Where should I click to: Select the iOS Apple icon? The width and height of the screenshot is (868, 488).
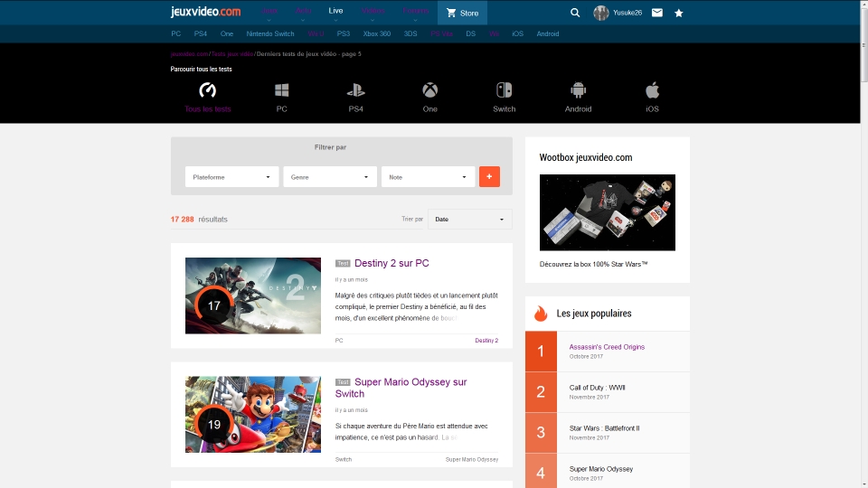(652, 90)
